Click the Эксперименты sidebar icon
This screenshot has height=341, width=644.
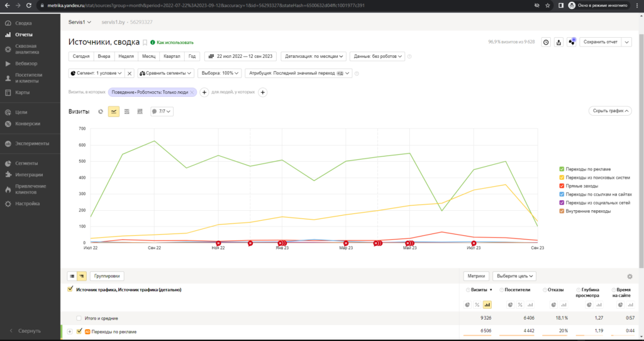(8, 144)
